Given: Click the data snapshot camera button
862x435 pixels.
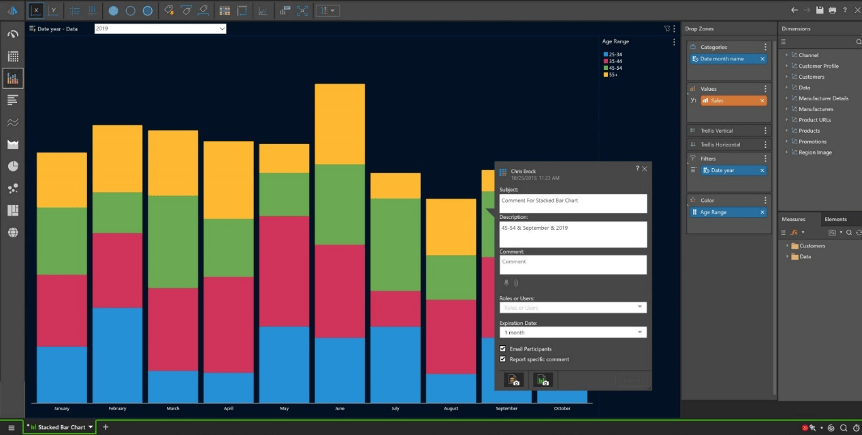Looking at the screenshot, I should click(514, 380).
